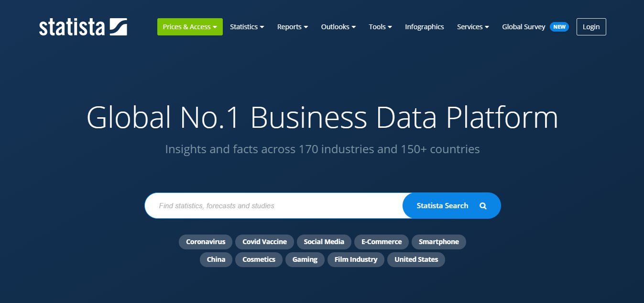Expand the Reports dropdown menu
Screen dimensions: 644x303
292,27
